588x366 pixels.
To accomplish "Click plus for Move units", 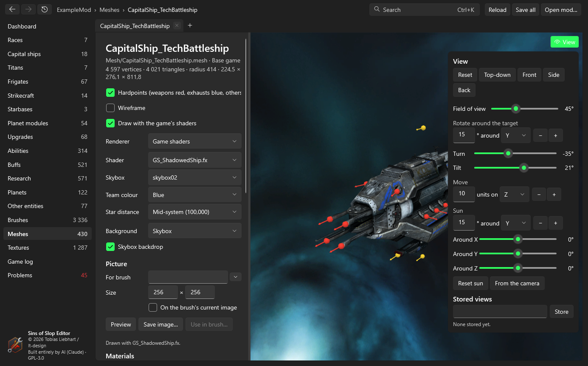I will coord(554,194).
